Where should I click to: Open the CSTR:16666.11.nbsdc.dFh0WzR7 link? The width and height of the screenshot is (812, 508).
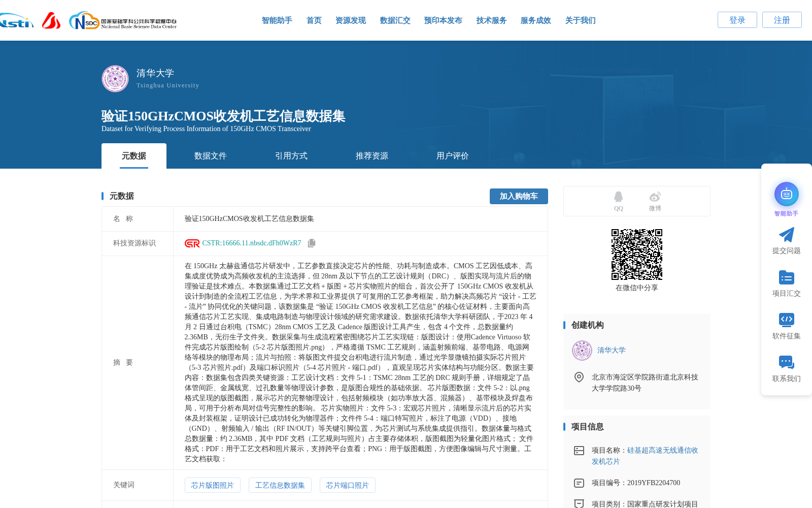click(252, 243)
